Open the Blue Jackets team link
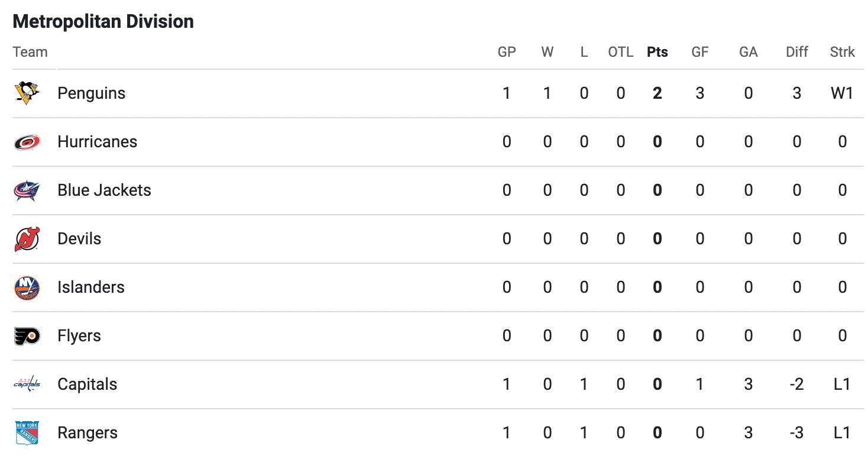868x459 pixels. (104, 190)
